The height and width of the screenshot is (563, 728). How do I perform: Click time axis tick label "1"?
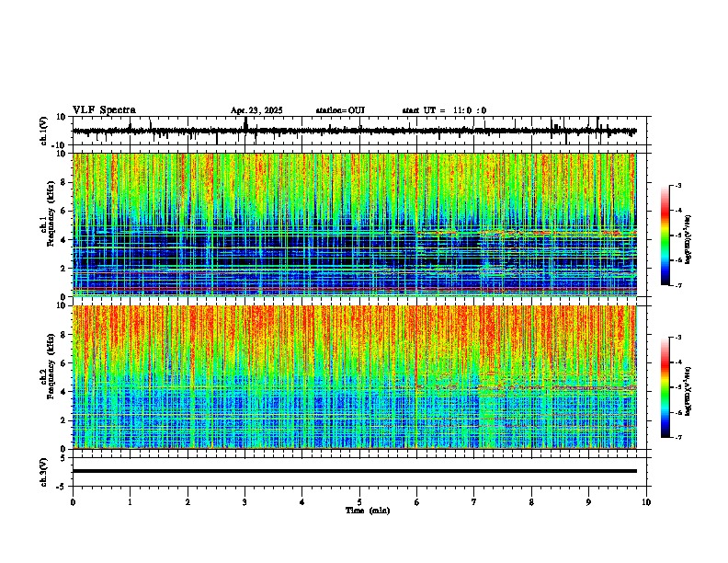[x=130, y=502]
